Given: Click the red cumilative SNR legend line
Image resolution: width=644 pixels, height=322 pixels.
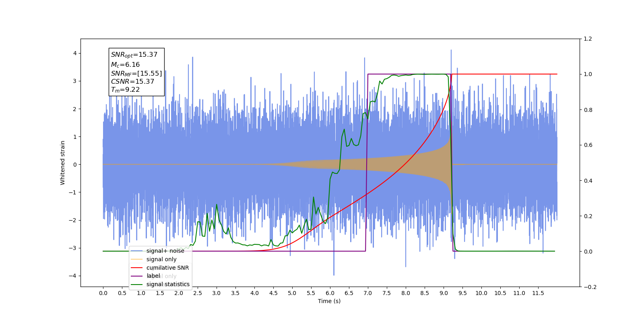Looking at the screenshot, I should point(137,268).
